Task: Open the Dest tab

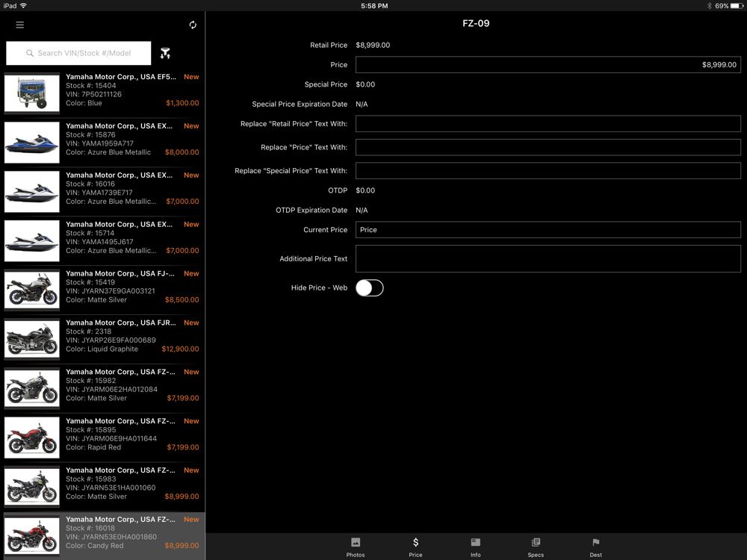Action: point(595,547)
